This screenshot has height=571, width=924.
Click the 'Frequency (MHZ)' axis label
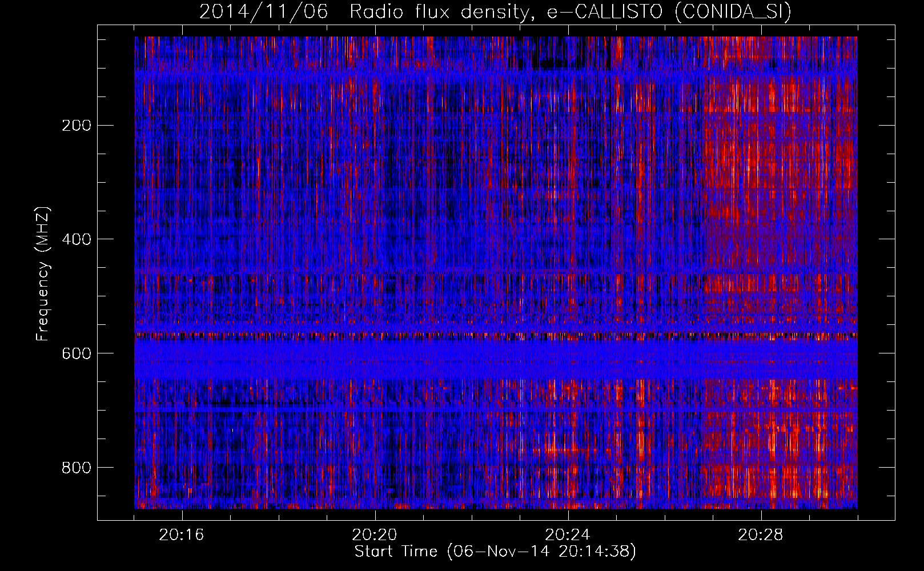click(43, 274)
